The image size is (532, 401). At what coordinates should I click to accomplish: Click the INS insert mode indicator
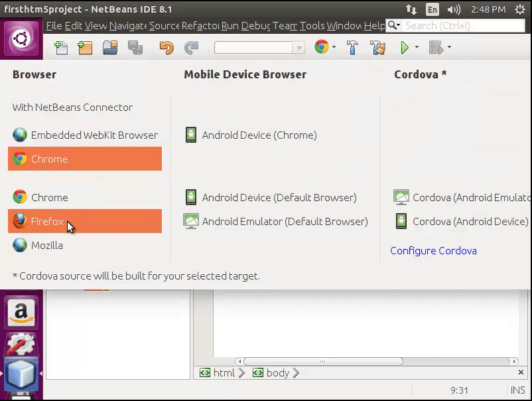(x=518, y=390)
